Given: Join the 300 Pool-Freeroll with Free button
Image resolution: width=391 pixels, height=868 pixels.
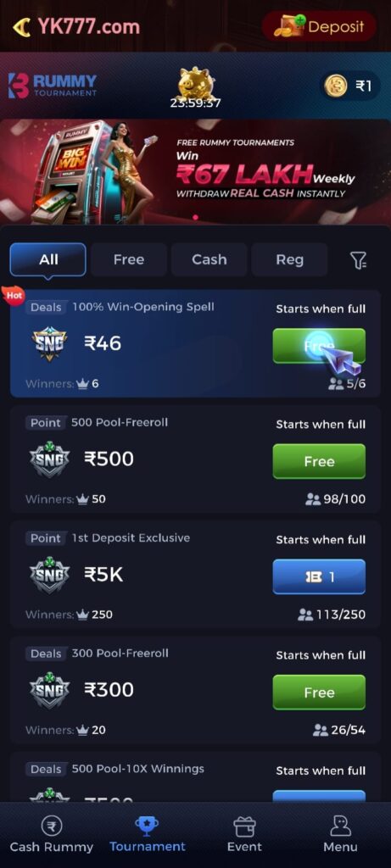Looking at the screenshot, I should pyautogui.click(x=319, y=692).
